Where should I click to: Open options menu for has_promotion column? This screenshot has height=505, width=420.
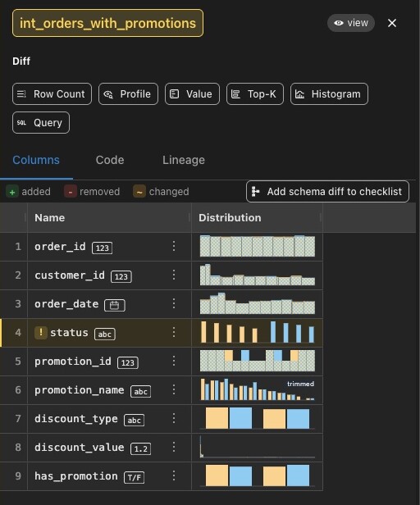point(174,475)
